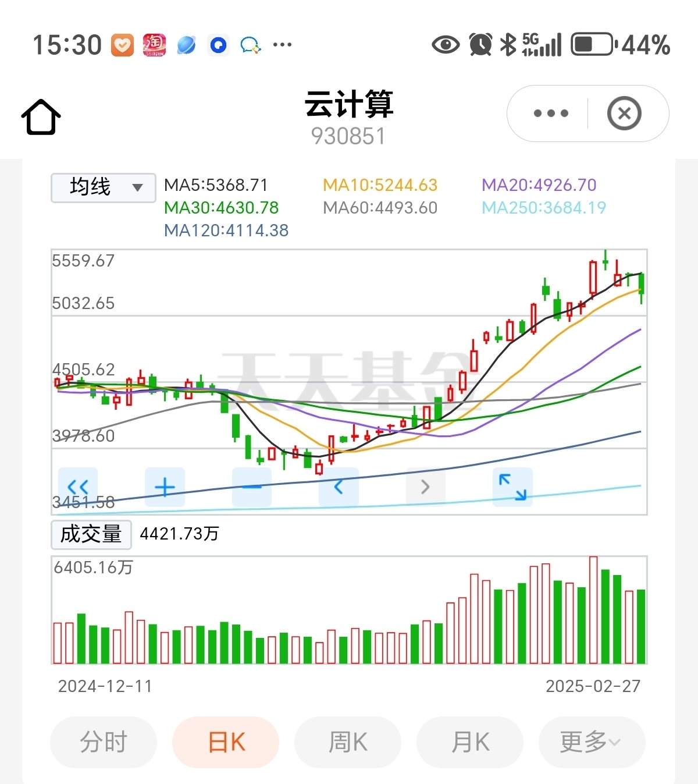Viewport: 698px width, 784px height.
Task: Tap the MA5:5368.71 label
Action: tap(216, 185)
